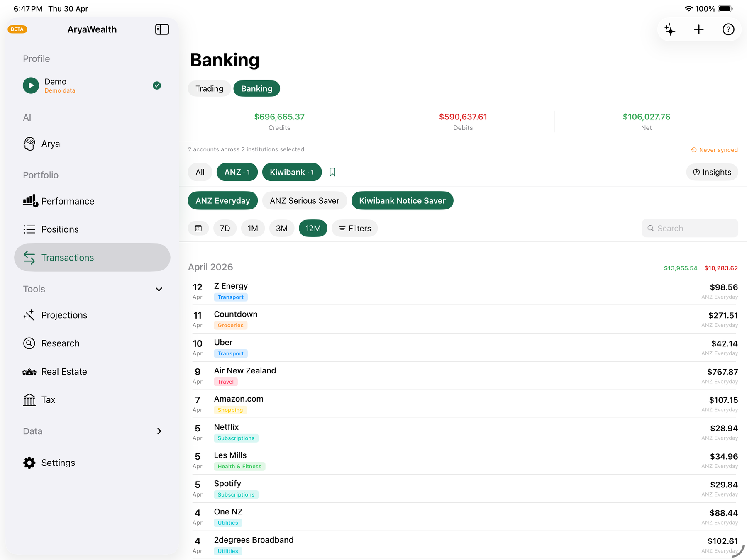
Task: Save selection with bookmark icon
Action: click(x=332, y=172)
